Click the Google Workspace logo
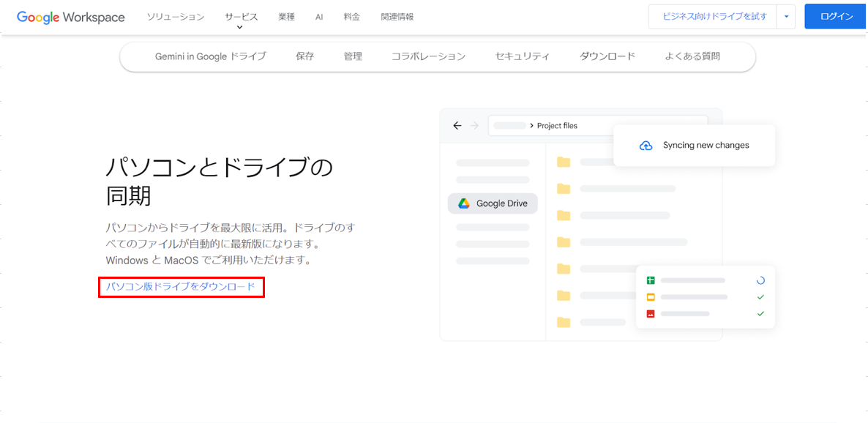 pos(71,17)
